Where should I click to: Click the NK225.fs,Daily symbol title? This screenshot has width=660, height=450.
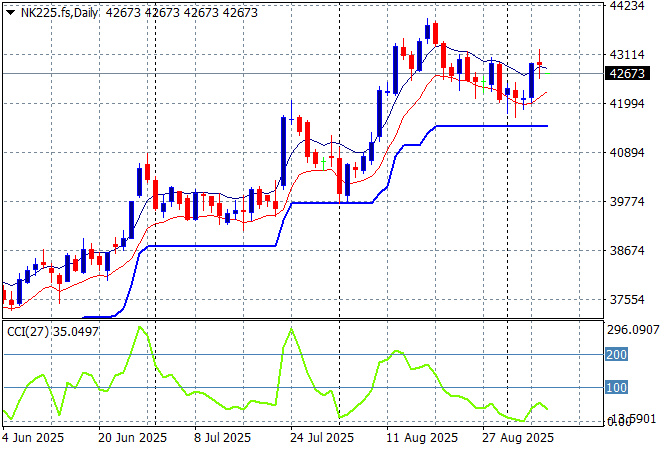[59, 13]
